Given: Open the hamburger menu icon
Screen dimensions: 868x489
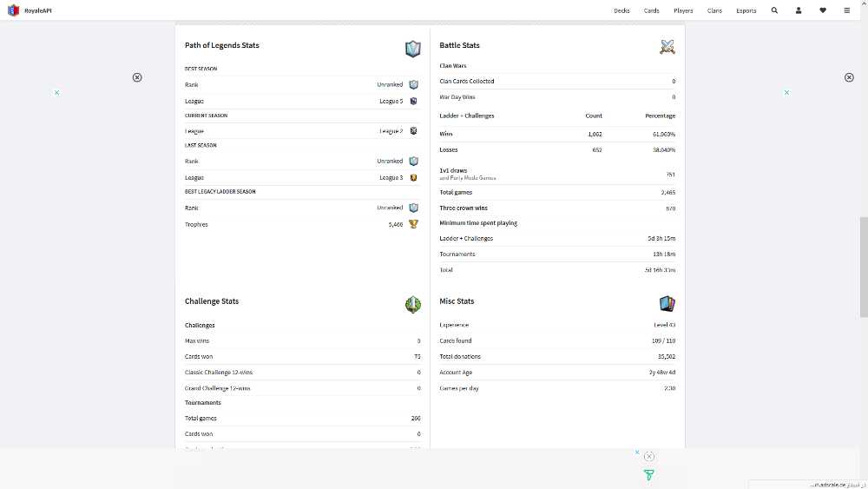Looking at the screenshot, I should pos(847,10).
